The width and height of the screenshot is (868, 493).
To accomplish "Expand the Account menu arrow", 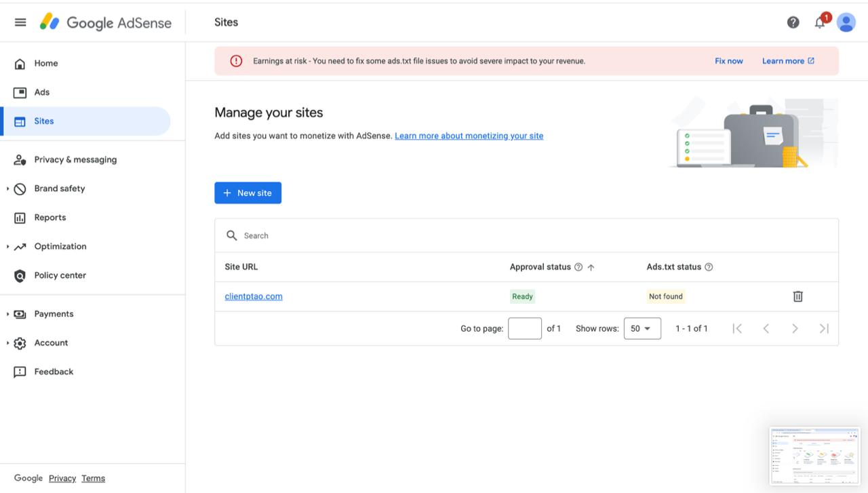I will [8, 342].
